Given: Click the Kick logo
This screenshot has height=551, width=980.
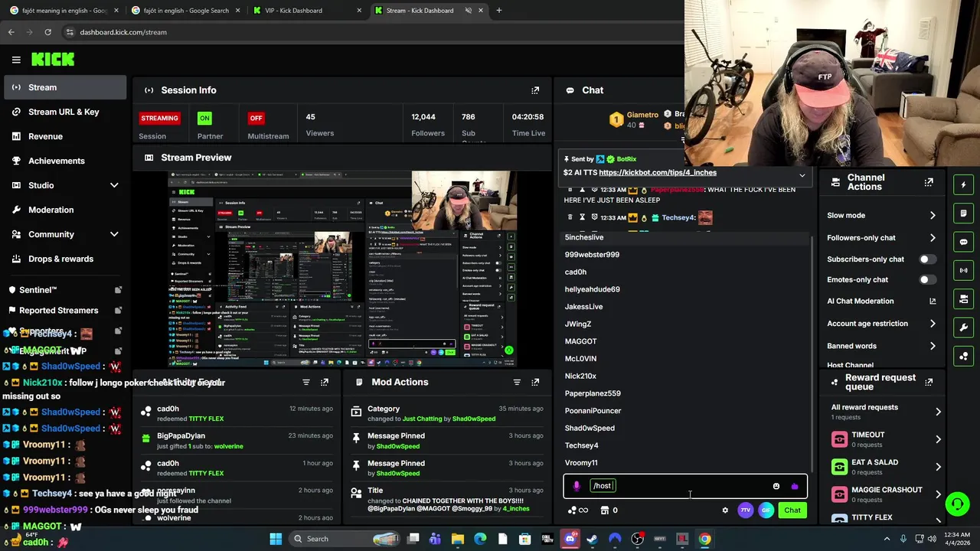Looking at the screenshot, I should click(53, 60).
